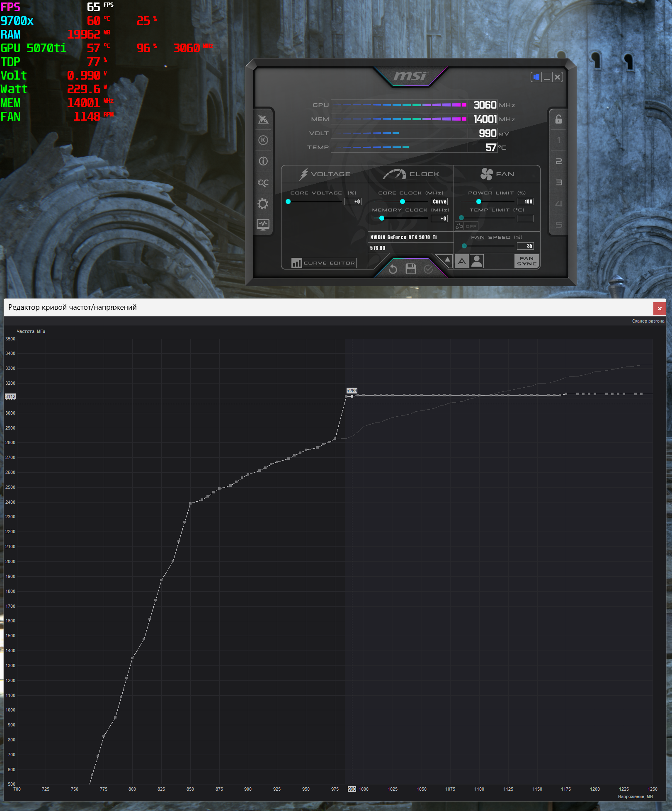Image resolution: width=672 pixels, height=811 pixels.
Task: Select the highlighted curve point at 990 mV
Action: click(x=352, y=396)
